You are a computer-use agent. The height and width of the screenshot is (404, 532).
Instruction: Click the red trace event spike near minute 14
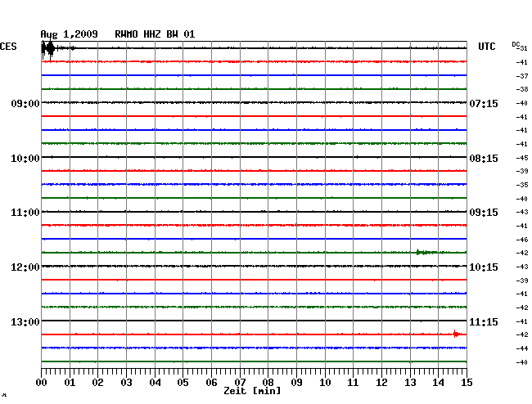tap(457, 334)
